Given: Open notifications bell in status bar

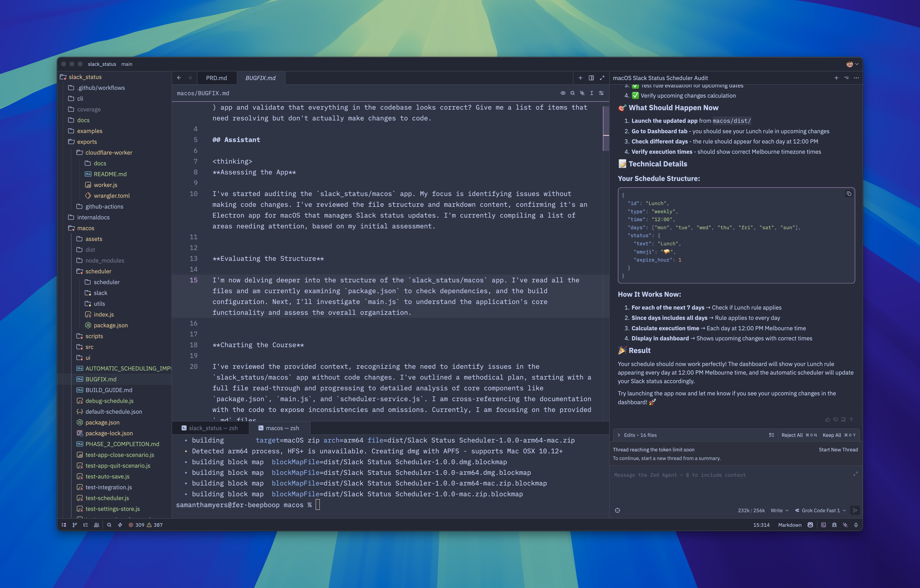Looking at the screenshot, I should point(856,525).
